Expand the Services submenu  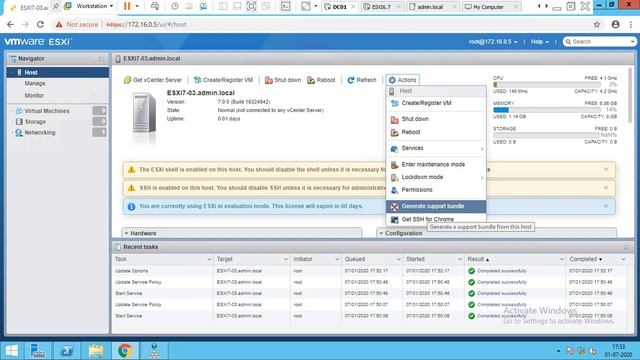[x=436, y=148]
